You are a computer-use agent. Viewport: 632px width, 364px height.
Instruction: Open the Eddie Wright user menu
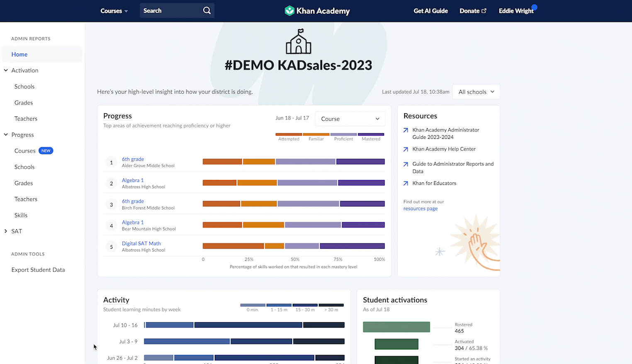pyautogui.click(x=516, y=11)
